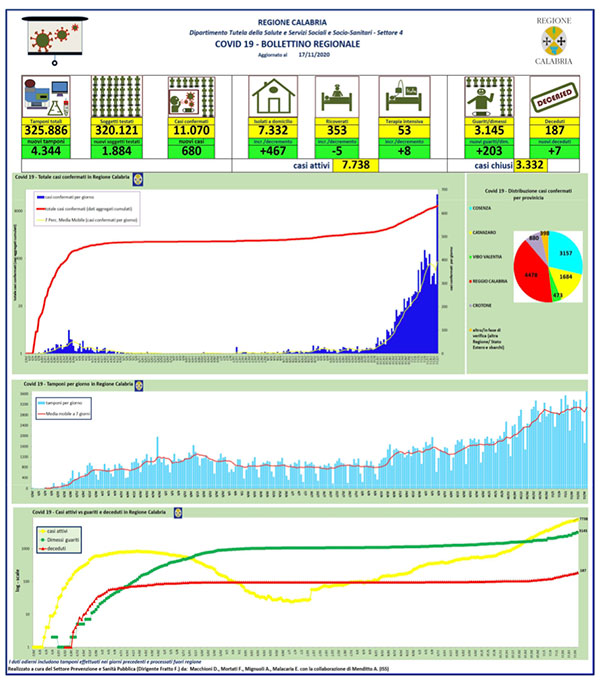This screenshot has width=600, height=681.
Task: Click the lab equipment Tamponi totali icon
Action: click(x=46, y=97)
